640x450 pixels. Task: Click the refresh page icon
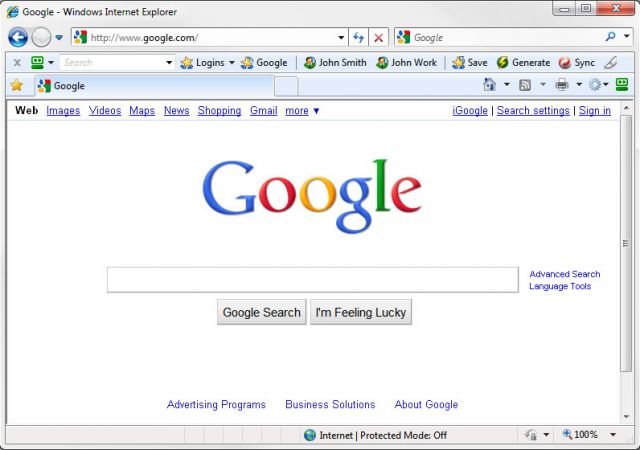tap(358, 38)
